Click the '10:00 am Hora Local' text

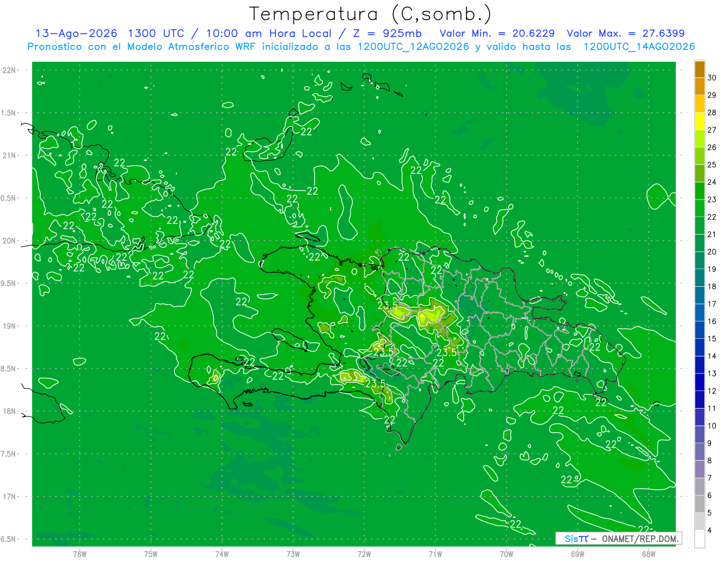268,33
